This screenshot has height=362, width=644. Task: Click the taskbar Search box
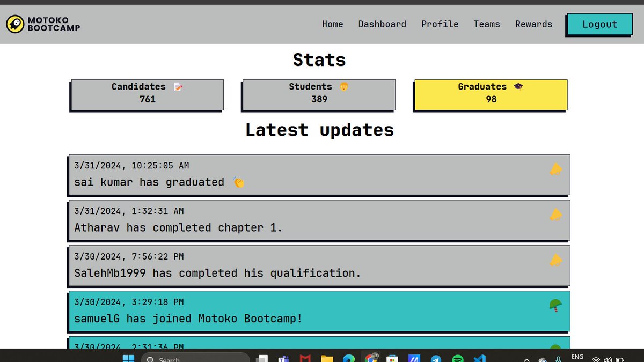[195, 358]
